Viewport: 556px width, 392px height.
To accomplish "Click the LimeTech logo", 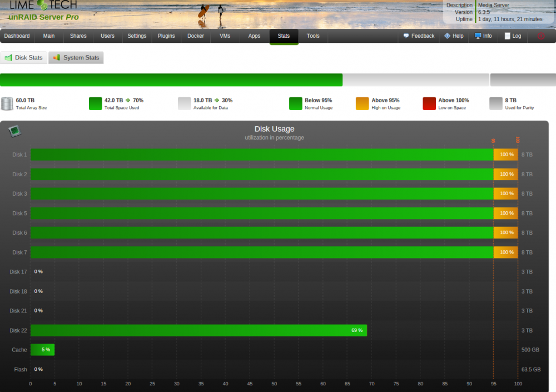I will (x=43, y=5).
